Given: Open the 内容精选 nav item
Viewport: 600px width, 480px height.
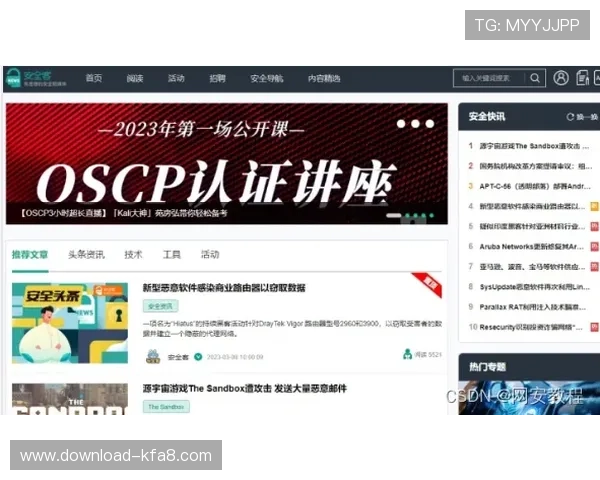Looking at the screenshot, I should [324, 78].
